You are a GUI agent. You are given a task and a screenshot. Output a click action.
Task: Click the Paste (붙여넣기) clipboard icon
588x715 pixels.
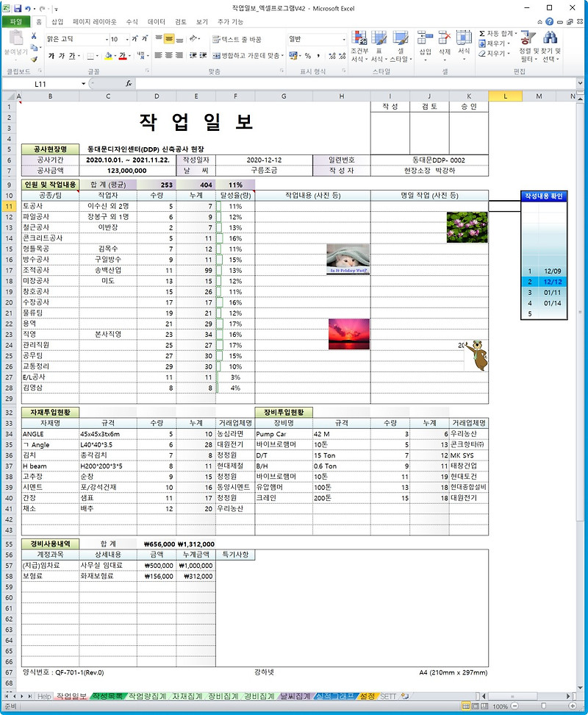tap(16, 38)
